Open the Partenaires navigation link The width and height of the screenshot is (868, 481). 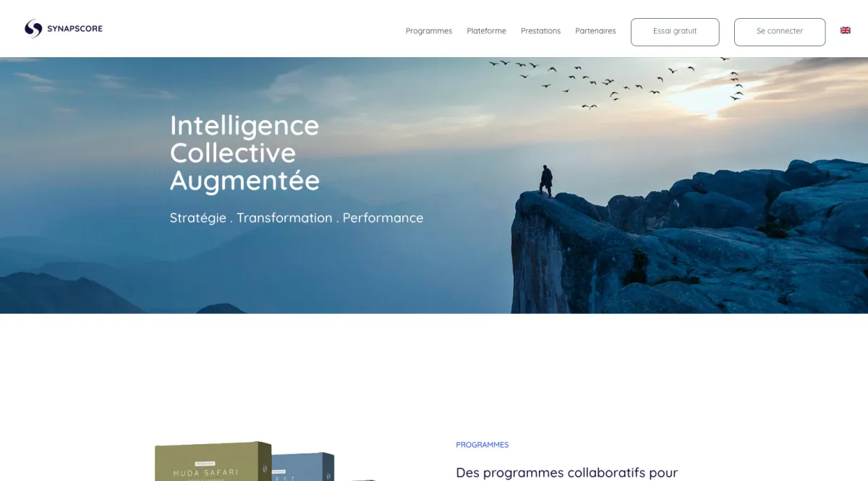pos(596,31)
